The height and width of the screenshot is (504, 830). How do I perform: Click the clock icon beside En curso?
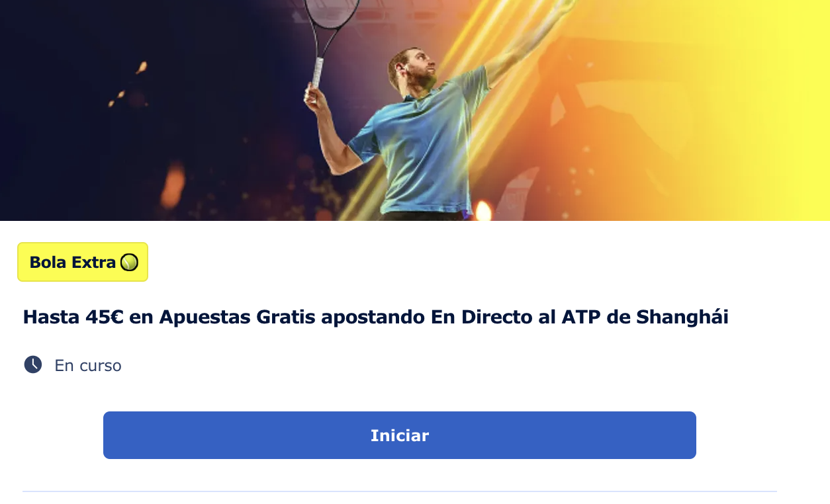(x=33, y=364)
